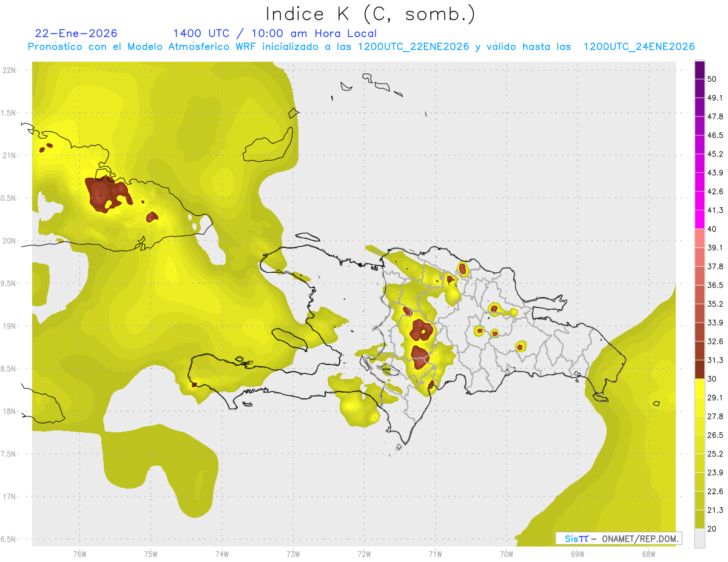The height and width of the screenshot is (562, 728).
Task: Click the legend value "21.3"
Action: click(x=715, y=510)
